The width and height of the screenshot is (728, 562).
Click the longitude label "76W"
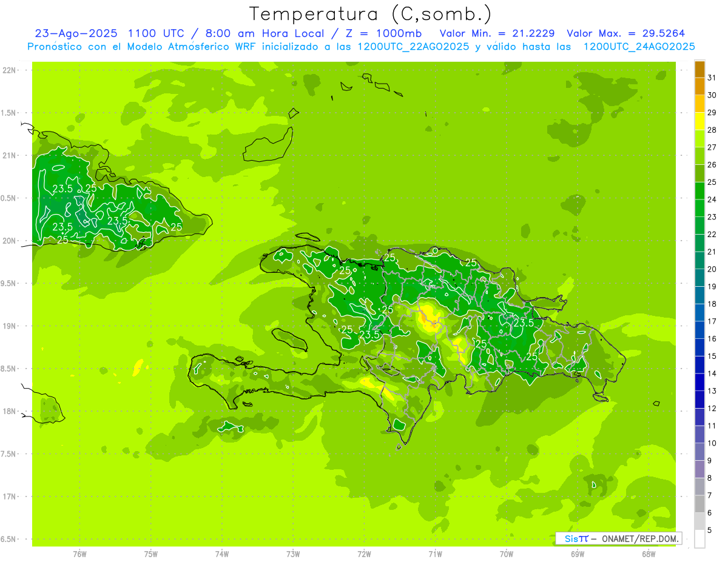point(79,554)
